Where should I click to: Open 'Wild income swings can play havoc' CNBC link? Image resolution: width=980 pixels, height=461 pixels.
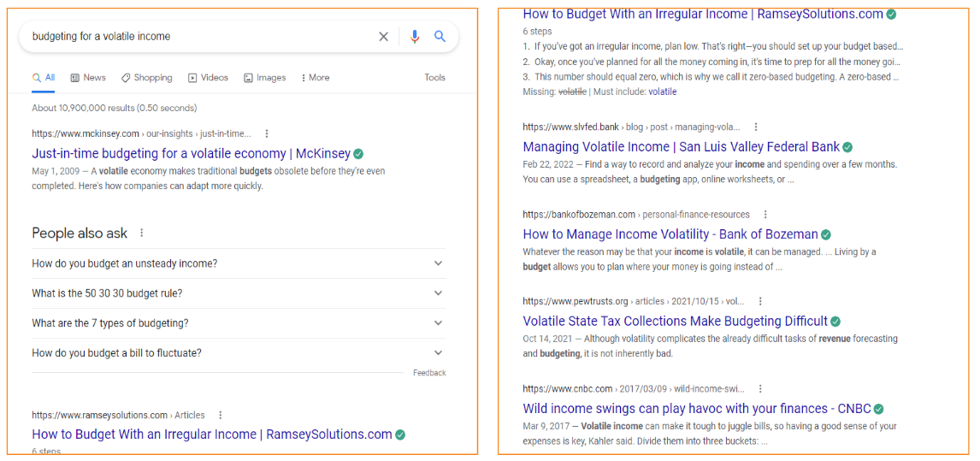tap(697, 409)
